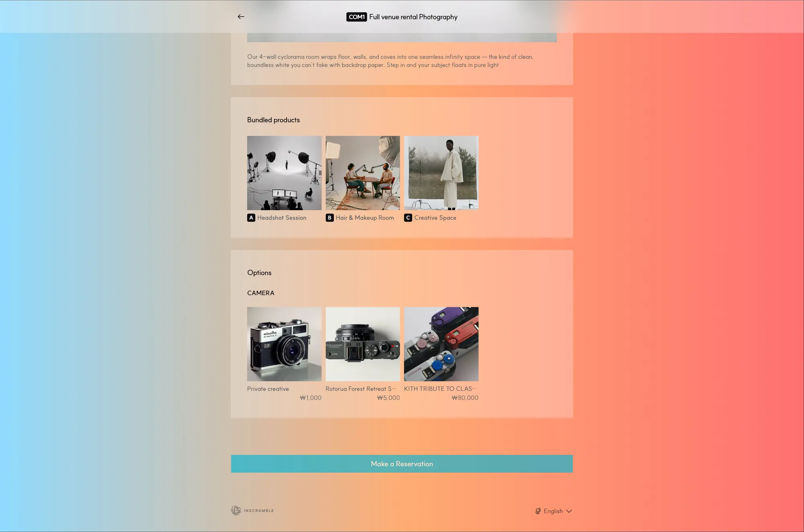Open Hair & Makeup Room thumbnail
804x532 pixels.
tap(363, 173)
